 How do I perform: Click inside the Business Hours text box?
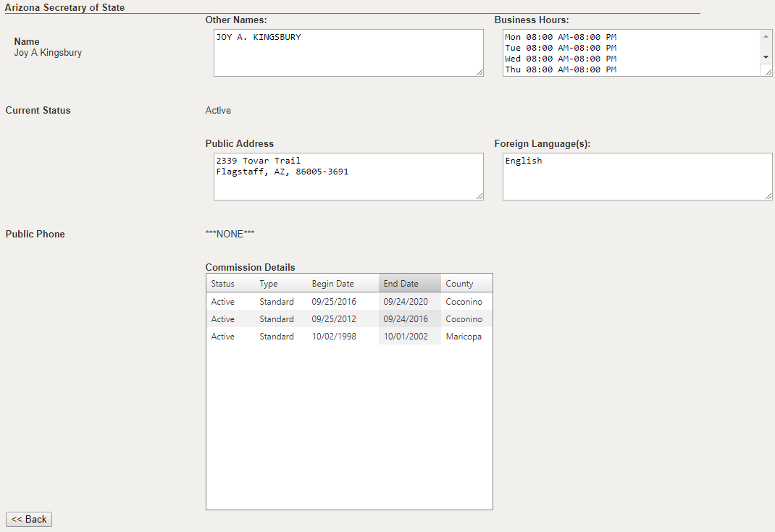pyautogui.click(x=630, y=53)
